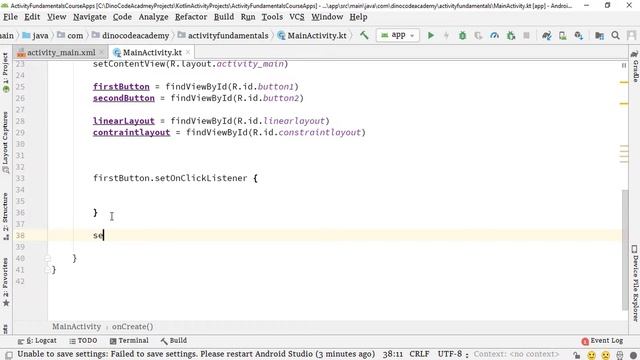The image size is (640, 360).
Task: Click the inspections profile hector icon
Action: coord(620,355)
